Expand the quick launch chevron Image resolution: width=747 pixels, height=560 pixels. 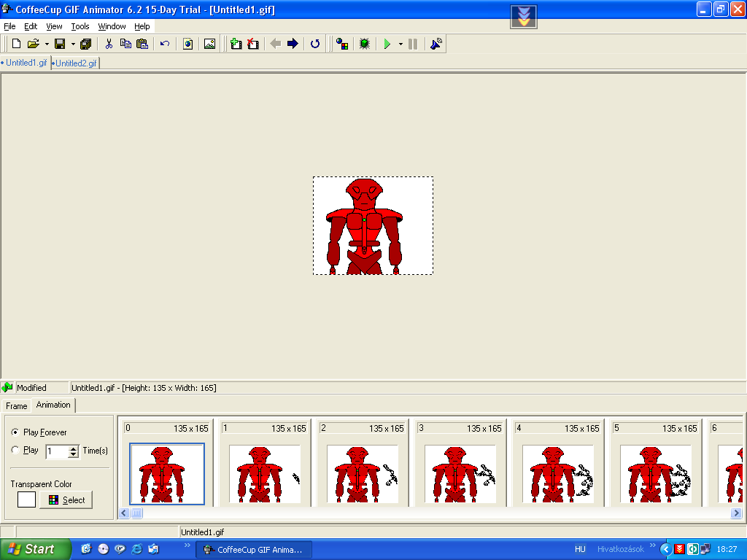187,545
